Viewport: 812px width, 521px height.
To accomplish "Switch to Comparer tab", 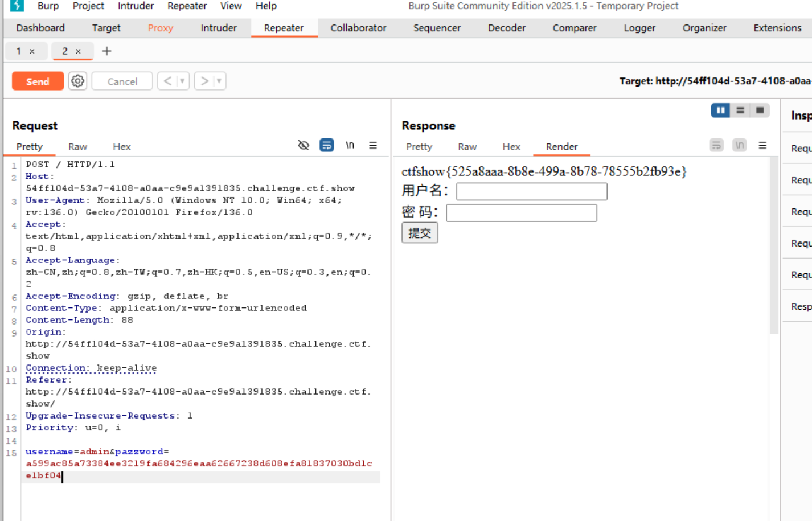I will 575,28.
